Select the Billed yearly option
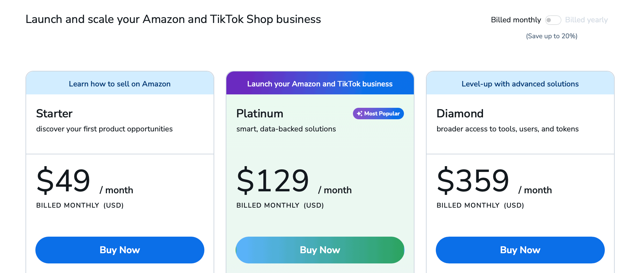Image resolution: width=644 pixels, height=273 pixels. point(586,20)
